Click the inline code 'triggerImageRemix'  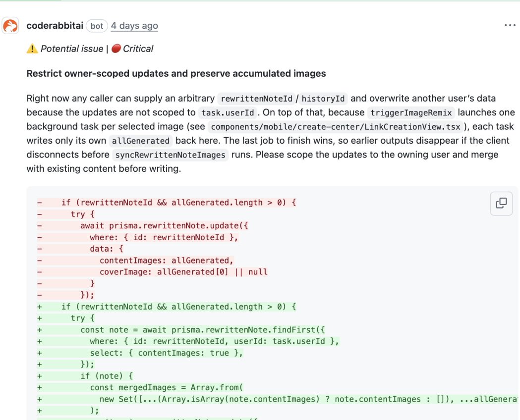[411, 112]
